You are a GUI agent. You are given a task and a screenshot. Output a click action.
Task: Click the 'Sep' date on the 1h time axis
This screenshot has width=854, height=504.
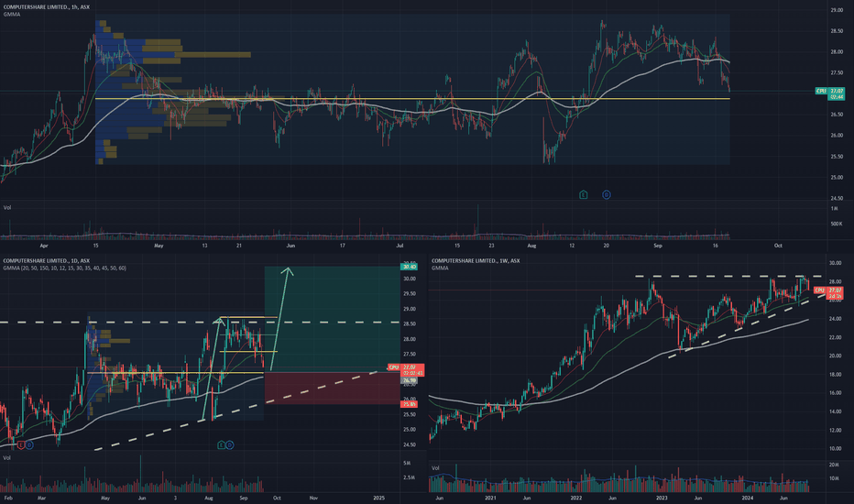pyautogui.click(x=658, y=246)
